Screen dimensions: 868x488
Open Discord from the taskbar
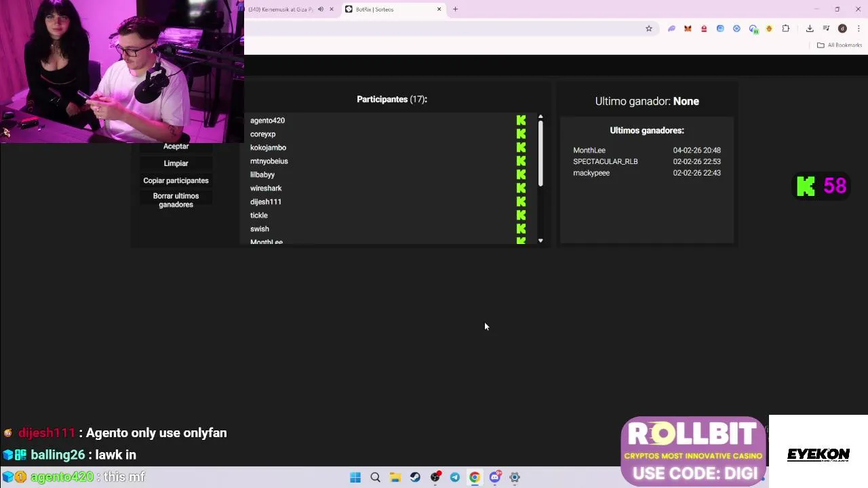[495, 477]
